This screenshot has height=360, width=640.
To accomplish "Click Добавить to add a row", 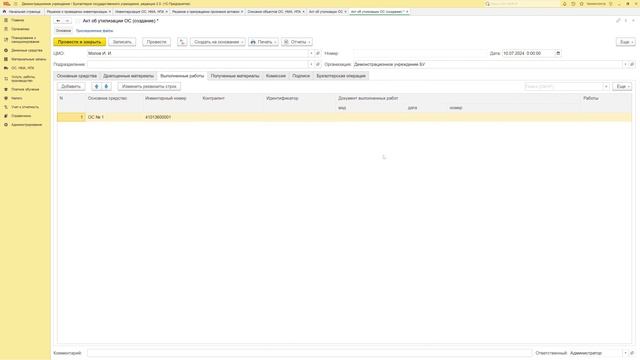I will pyautogui.click(x=71, y=87).
